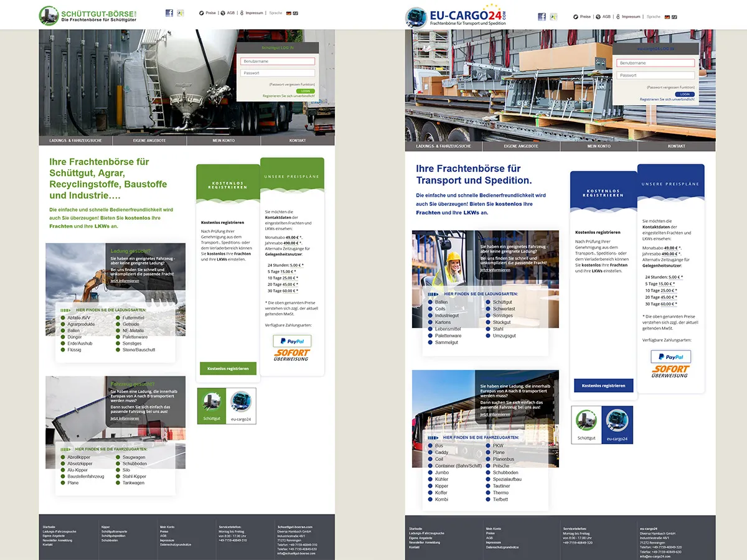The image size is (747, 560).
Task: Click the Schüttgut-Börse logo in header
Action: point(88,15)
